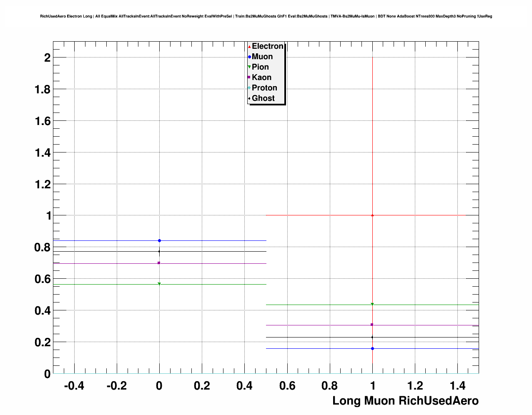Click the black Ghost marker in legend
Image resolution: width=532 pixels, height=415 pixels.
point(249,98)
